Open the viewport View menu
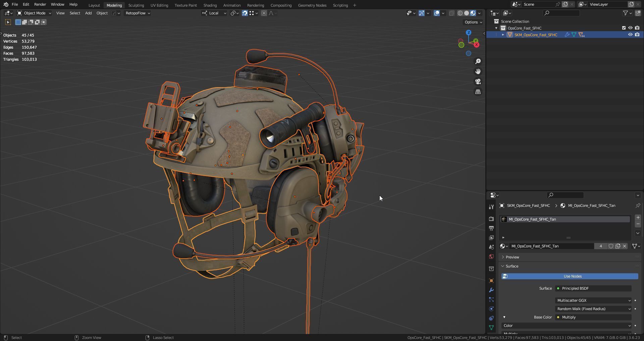Viewport: 644px width, 341px height. click(60, 13)
